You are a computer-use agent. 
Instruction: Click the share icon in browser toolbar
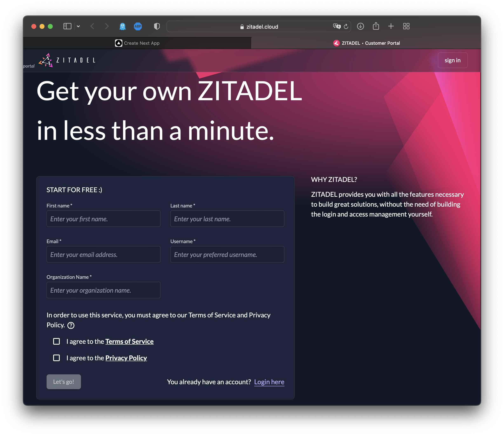click(x=376, y=27)
